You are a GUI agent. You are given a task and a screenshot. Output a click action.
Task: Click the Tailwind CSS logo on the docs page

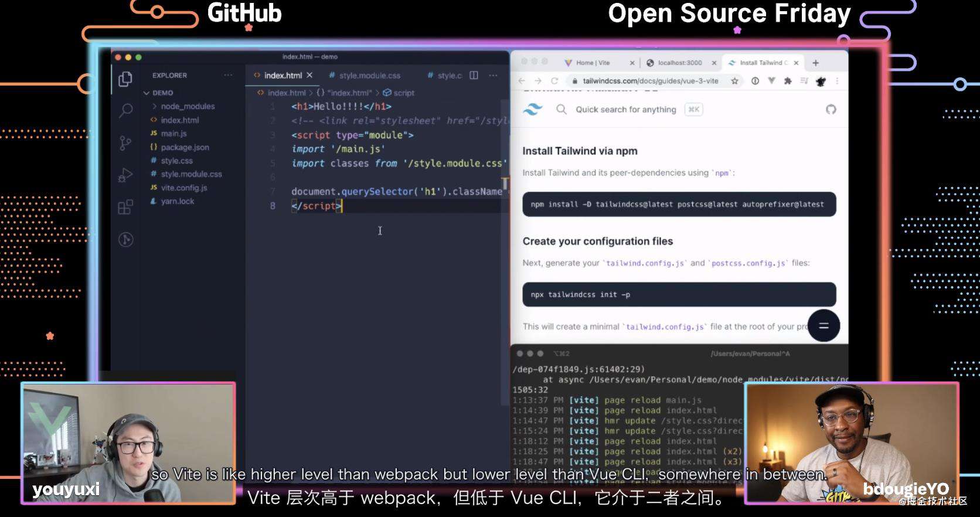pos(533,110)
